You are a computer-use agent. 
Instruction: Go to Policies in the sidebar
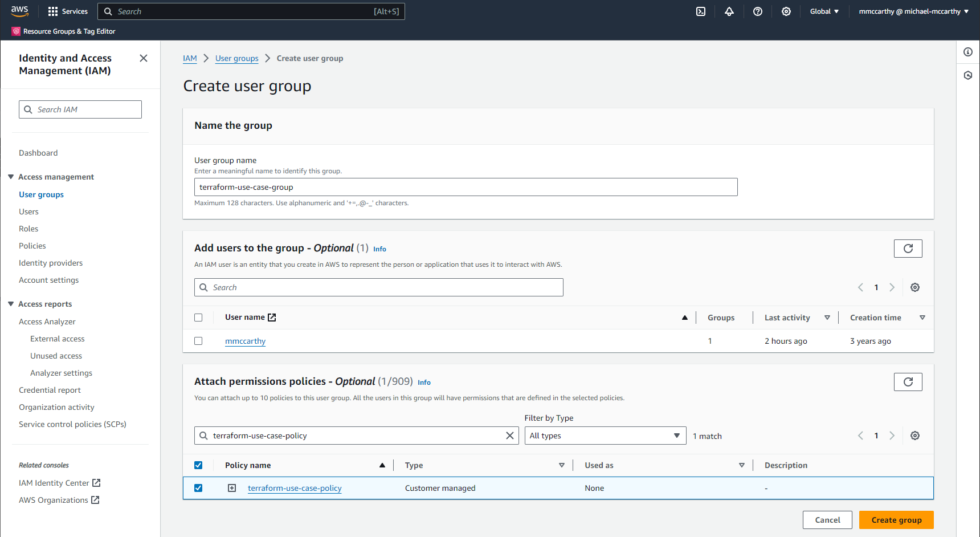click(32, 246)
